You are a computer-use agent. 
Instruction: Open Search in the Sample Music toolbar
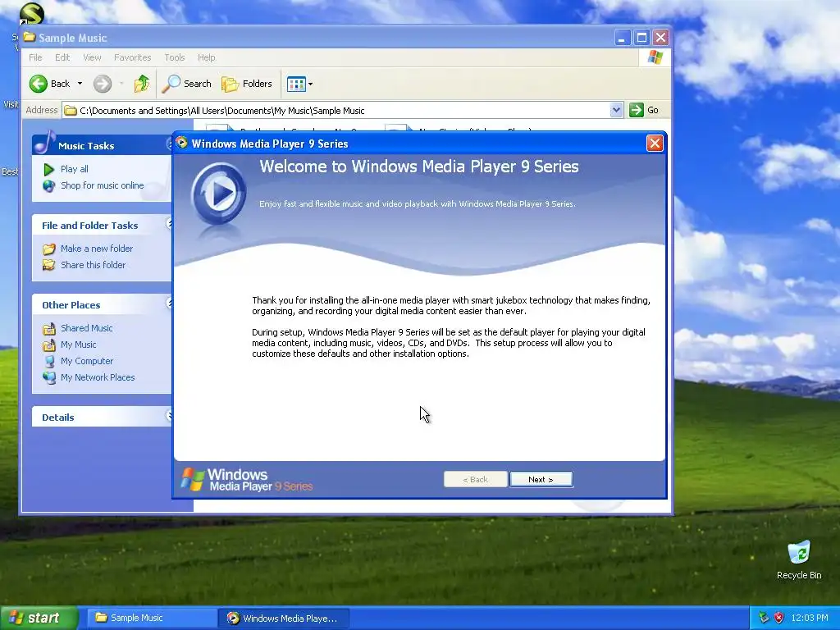187,84
